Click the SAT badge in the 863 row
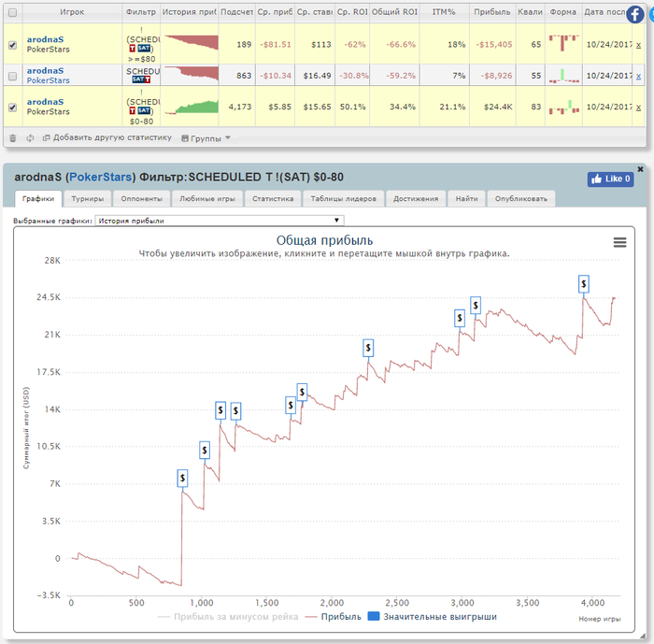The image size is (654, 644). [x=138, y=79]
